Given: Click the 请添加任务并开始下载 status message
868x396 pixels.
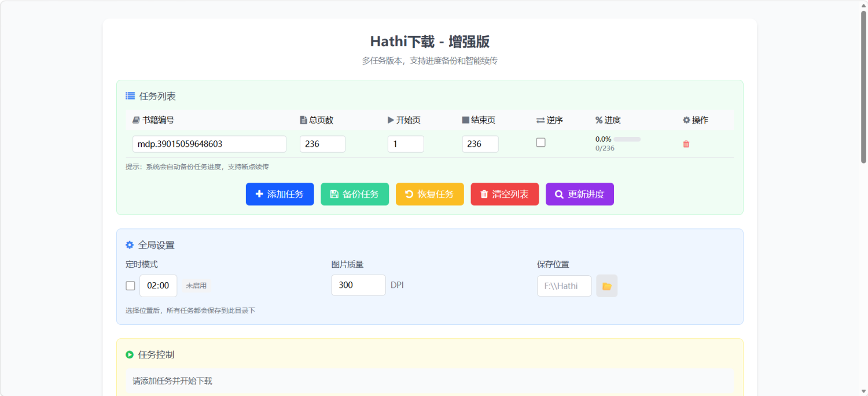Looking at the screenshot, I should pyautogui.click(x=172, y=381).
